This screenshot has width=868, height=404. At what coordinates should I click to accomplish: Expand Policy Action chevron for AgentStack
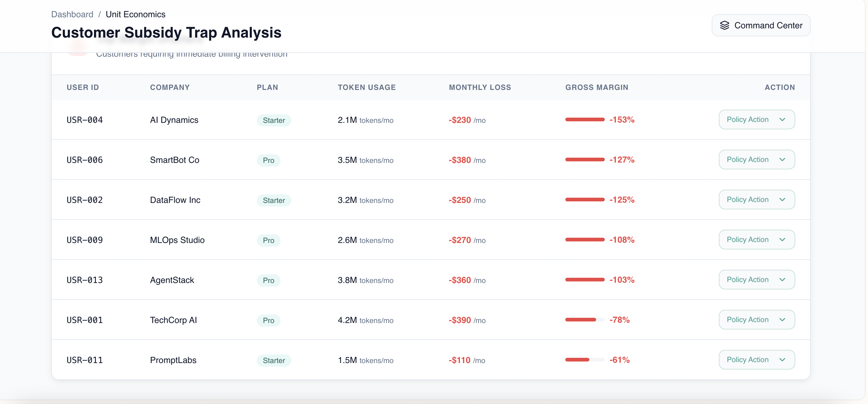(782, 280)
